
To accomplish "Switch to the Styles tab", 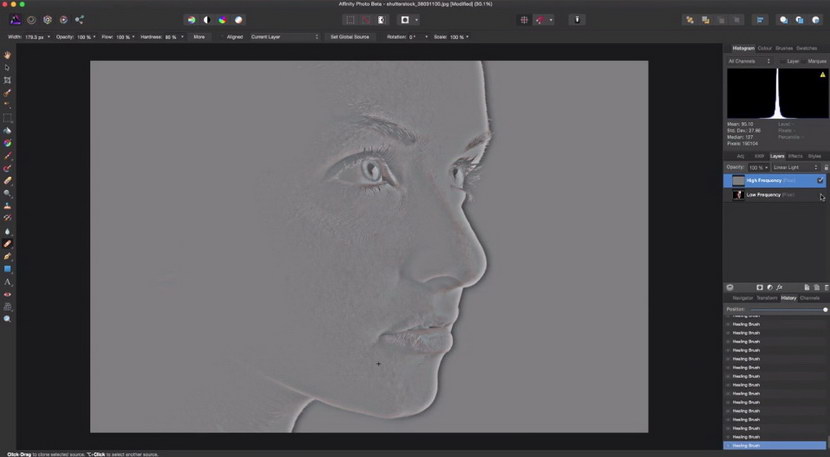I will [815, 156].
